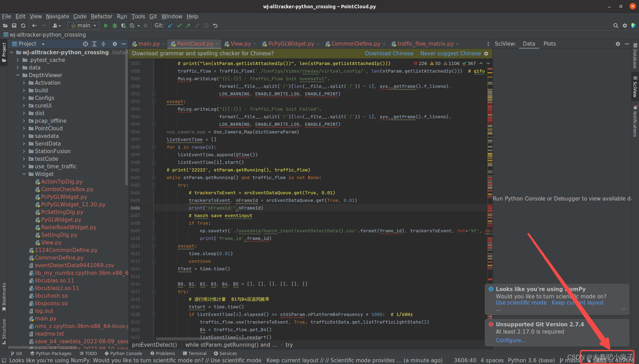Click Download Chinese link
The width and height of the screenshot is (639, 364).
click(389, 54)
